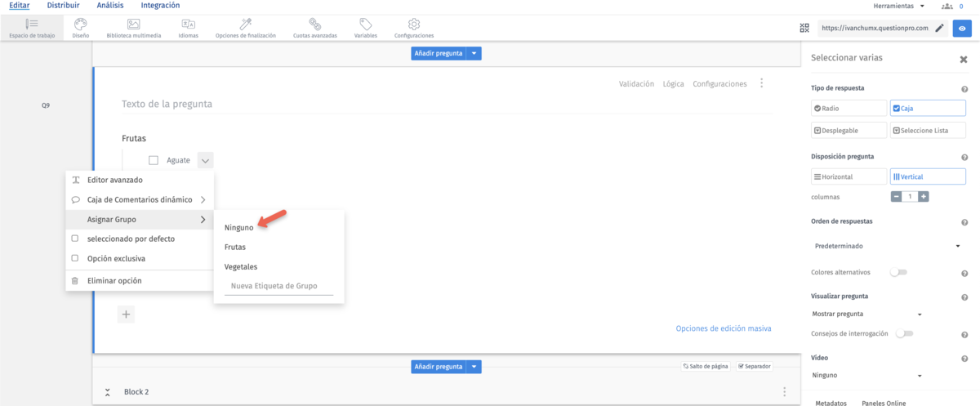Open Biblioteca multimedia image icon

[x=133, y=24]
